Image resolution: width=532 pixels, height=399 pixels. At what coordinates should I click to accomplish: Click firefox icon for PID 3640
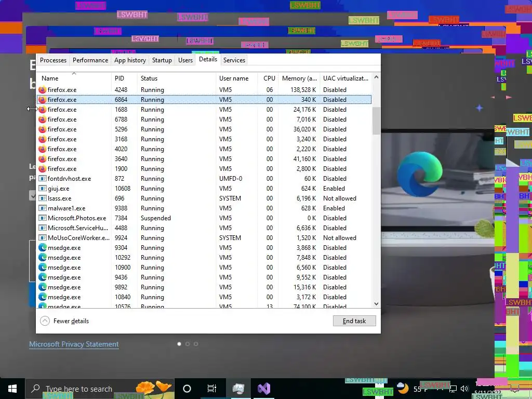tap(43, 159)
